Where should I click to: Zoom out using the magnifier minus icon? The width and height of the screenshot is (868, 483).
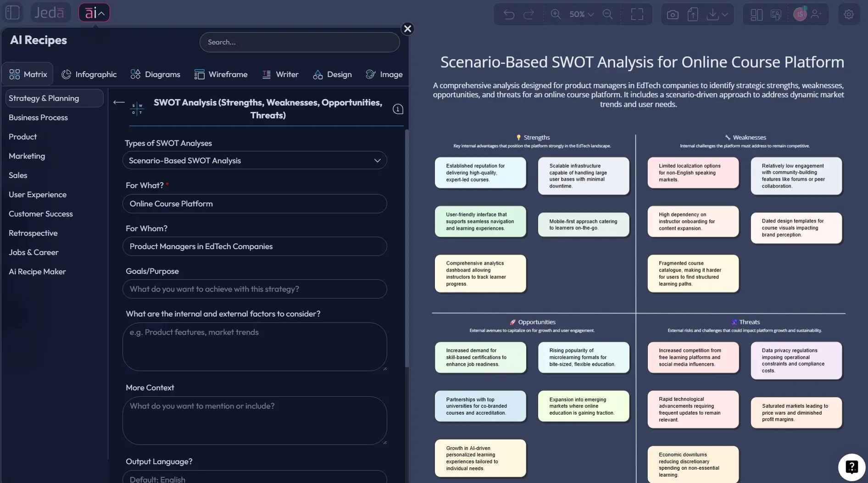coord(608,14)
